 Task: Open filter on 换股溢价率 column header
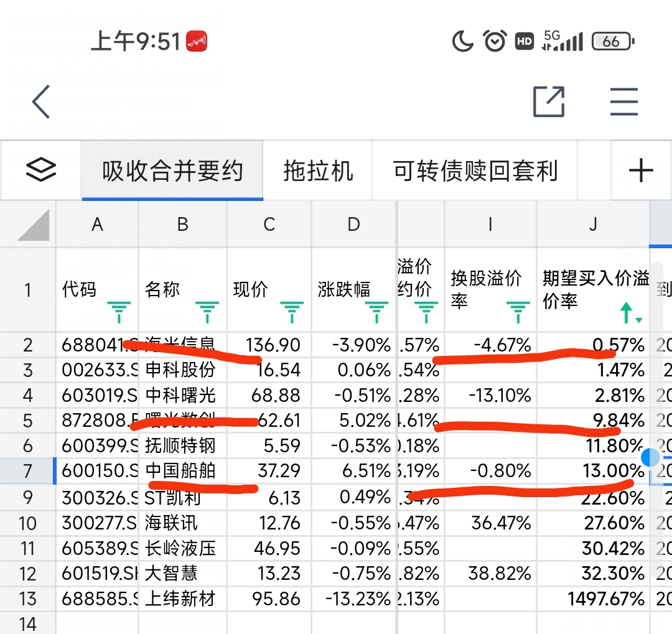pos(518,312)
